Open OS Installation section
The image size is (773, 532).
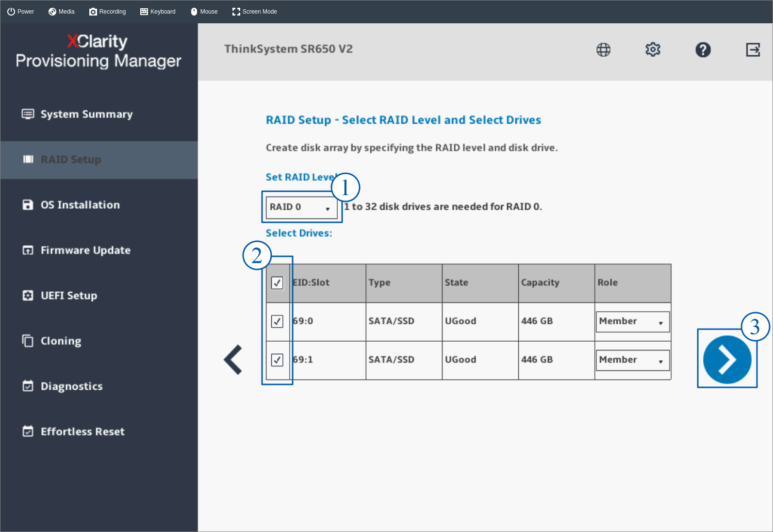(x=80, y=205)
